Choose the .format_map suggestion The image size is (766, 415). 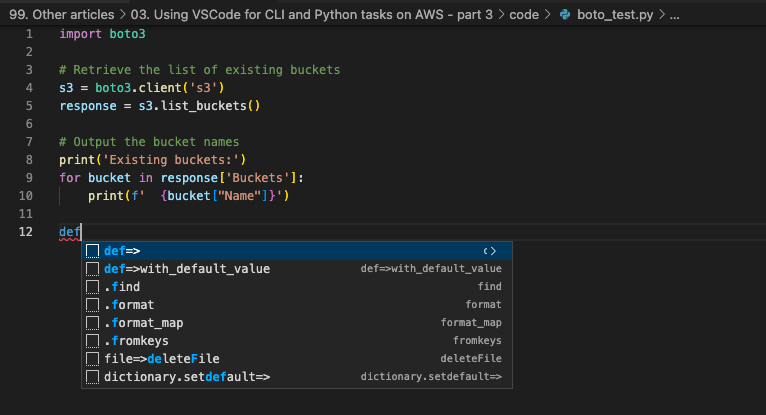click(x=297, y=323)
